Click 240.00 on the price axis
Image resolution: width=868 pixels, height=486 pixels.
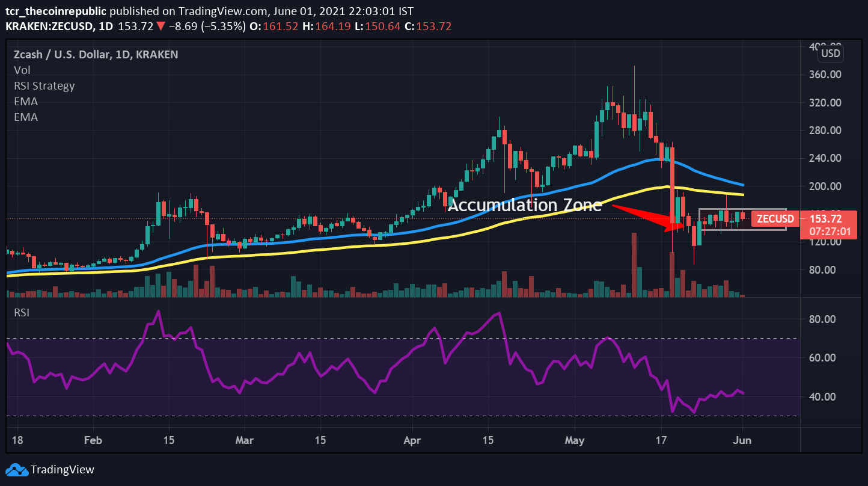(825, 158)
